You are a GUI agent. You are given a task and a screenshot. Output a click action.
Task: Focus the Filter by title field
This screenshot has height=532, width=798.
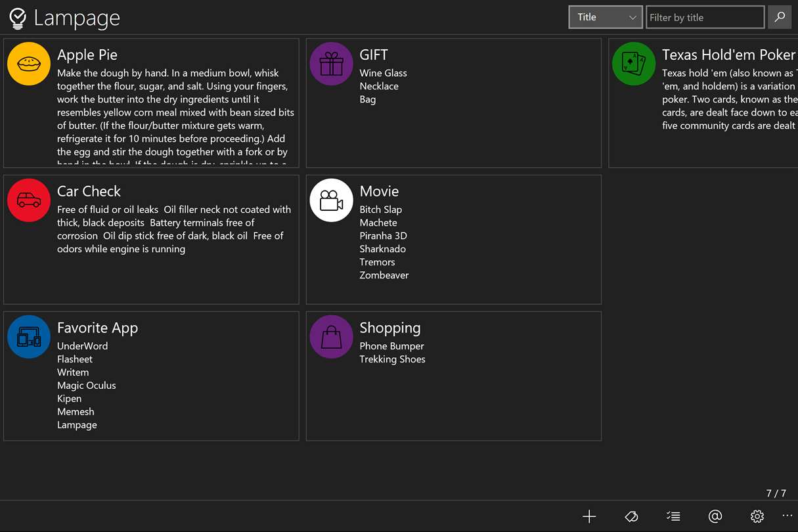coord(705,17)
